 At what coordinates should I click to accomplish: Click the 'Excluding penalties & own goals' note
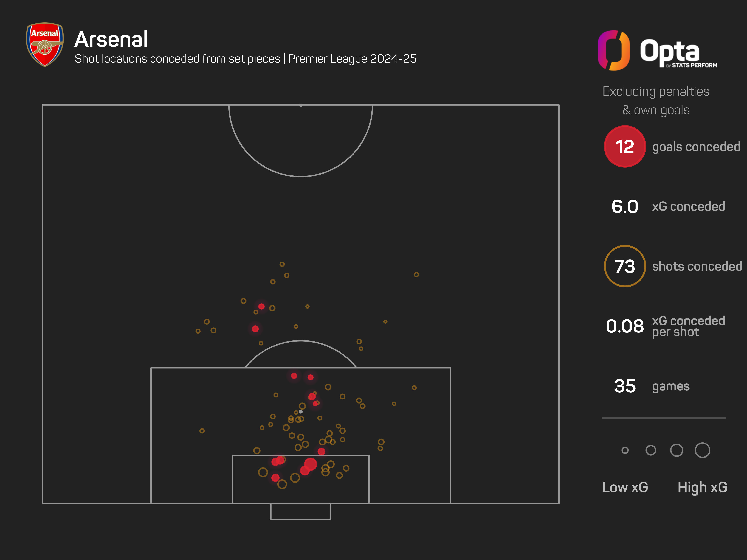[656, 101]
